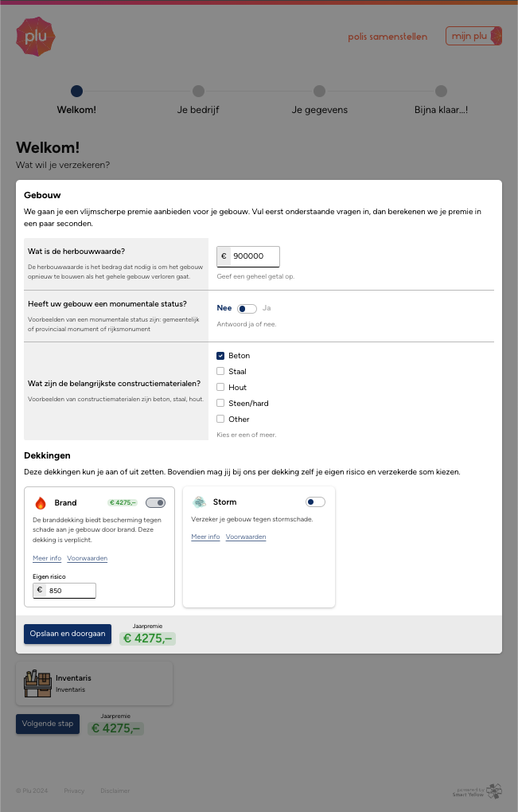Toggle the monumentale status switch

click(247, 309)
